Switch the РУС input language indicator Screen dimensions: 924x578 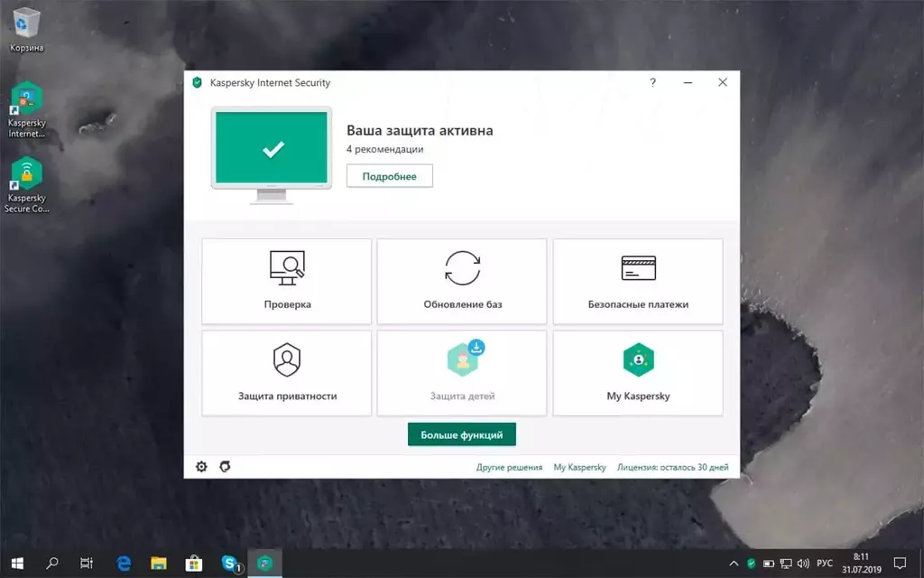tap(825, 564)
